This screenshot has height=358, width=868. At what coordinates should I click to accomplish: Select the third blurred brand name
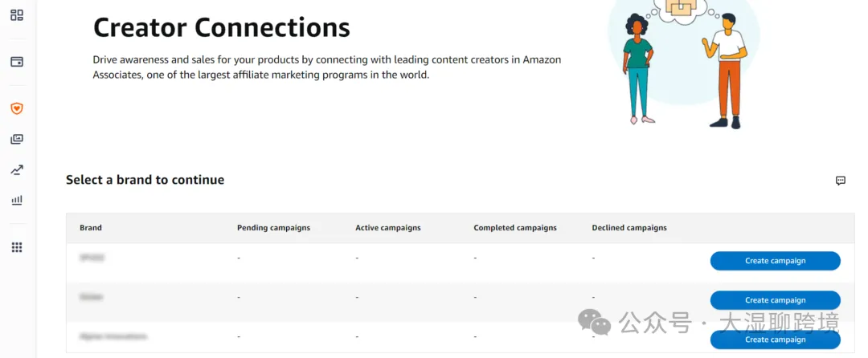click(113, 336)
